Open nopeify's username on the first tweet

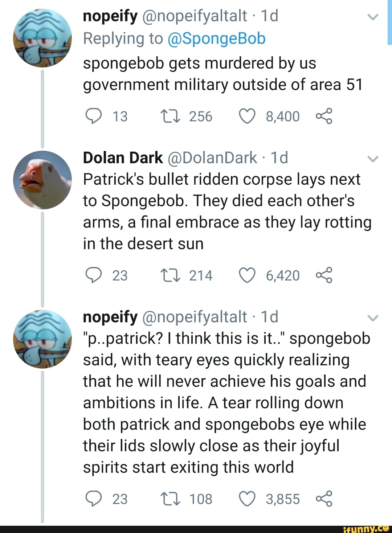[x=108, y=16]
